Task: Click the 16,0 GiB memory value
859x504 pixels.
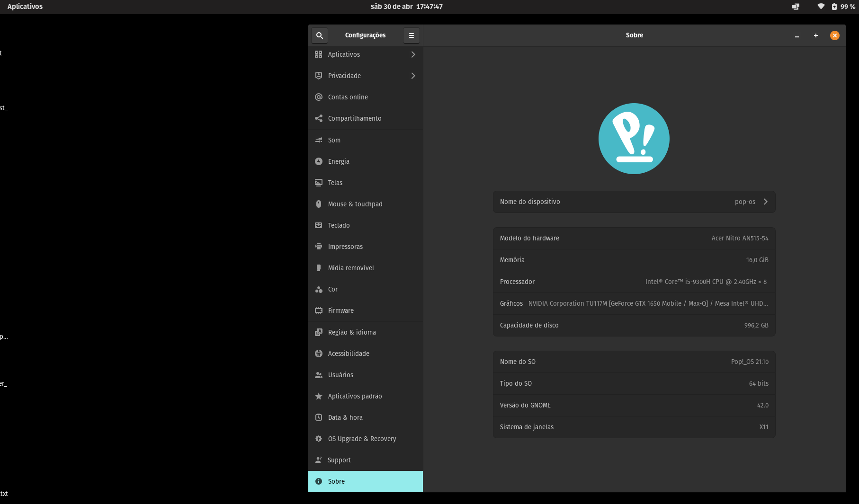Action: click(x=757, y=260)
